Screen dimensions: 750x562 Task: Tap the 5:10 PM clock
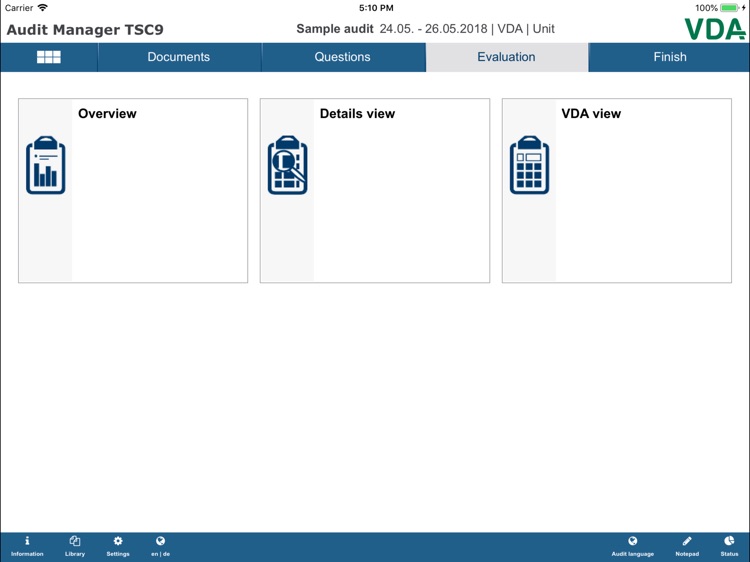(x=376, y=8)
